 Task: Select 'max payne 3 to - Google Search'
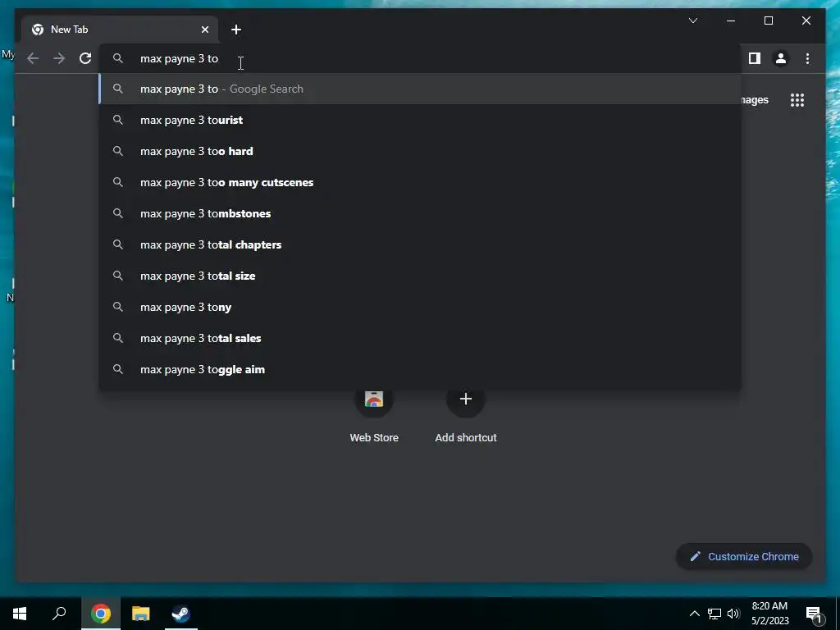coord(421,89)
